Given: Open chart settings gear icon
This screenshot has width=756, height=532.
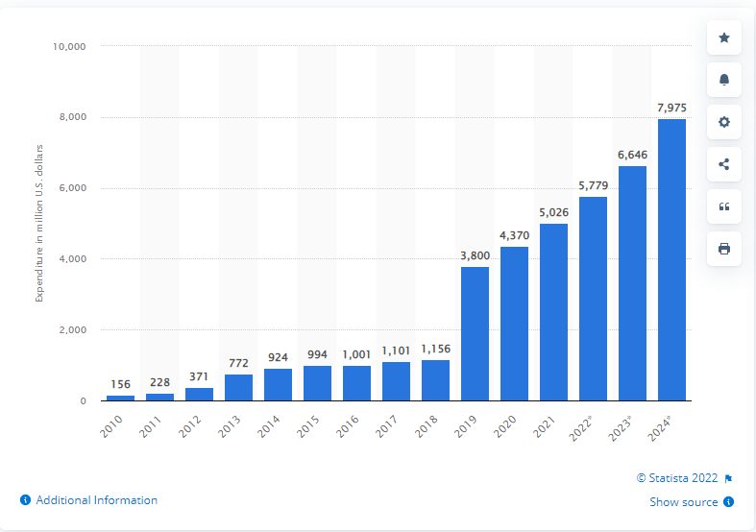Looking at the screenshot, I should [724, 122].
